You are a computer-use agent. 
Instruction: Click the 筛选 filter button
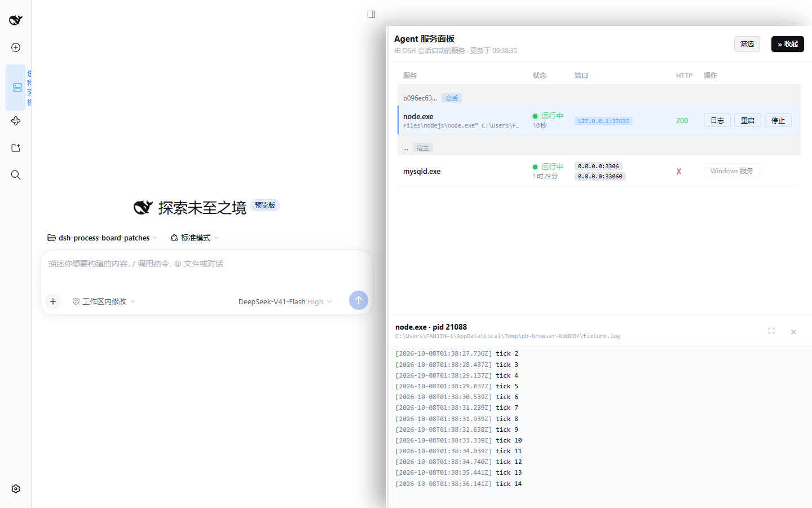747,44
